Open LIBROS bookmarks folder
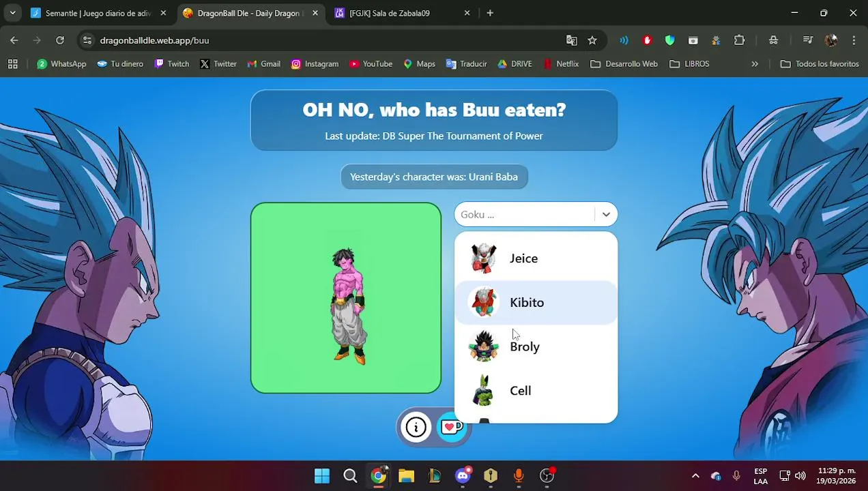868x491 pixels. point(689,64)
